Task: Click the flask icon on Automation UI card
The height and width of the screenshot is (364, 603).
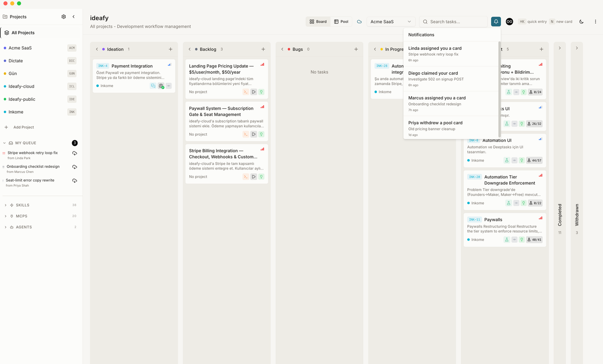Action: 507,161
